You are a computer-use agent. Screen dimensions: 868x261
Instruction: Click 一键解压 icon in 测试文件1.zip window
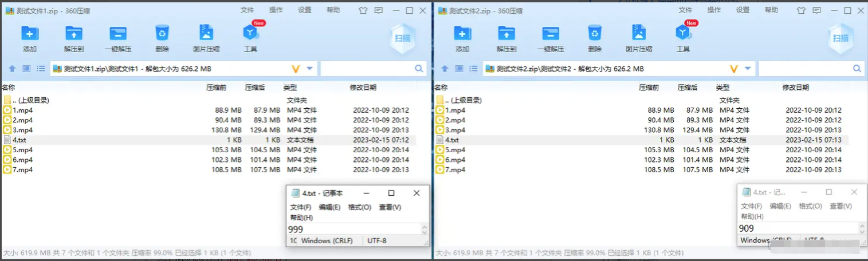click(x=118, y=33)
